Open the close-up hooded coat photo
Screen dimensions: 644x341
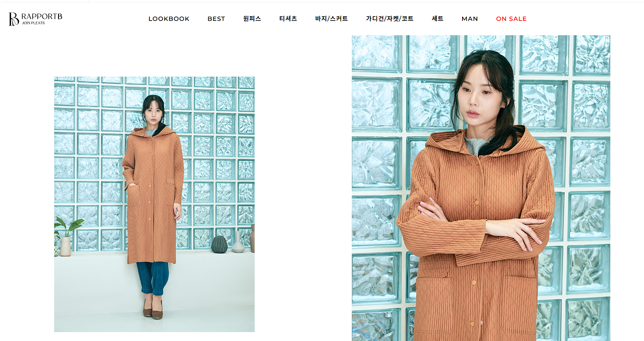pos(481,188)
